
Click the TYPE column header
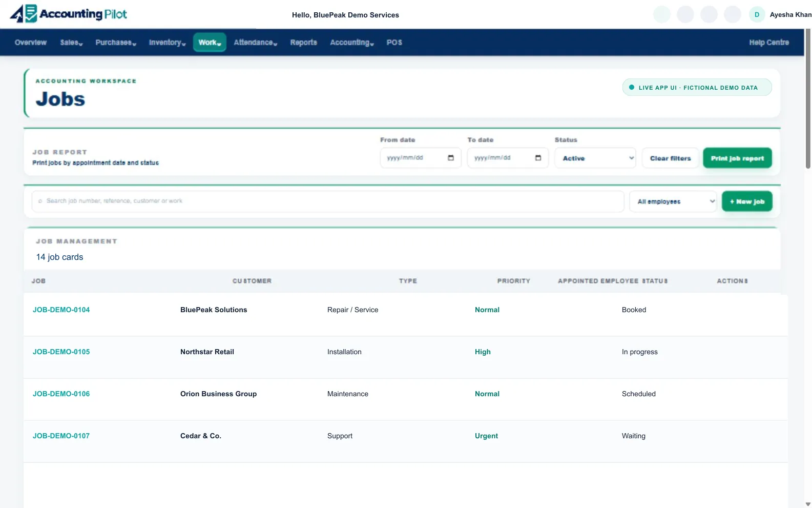pos(408,281)
